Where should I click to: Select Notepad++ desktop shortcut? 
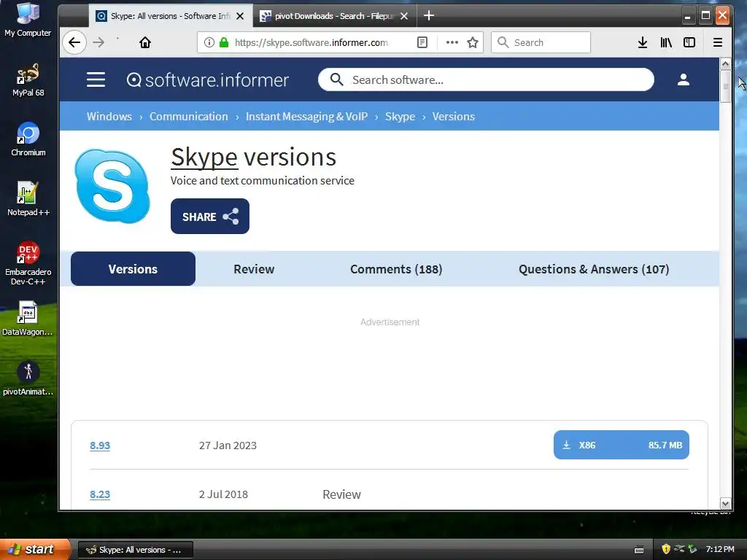click(x=28, y=199)
